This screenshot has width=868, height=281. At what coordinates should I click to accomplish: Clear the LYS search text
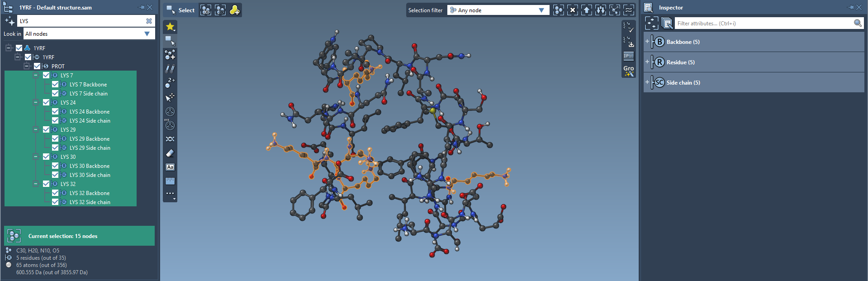pyautogui.click(x=149, y=21)
